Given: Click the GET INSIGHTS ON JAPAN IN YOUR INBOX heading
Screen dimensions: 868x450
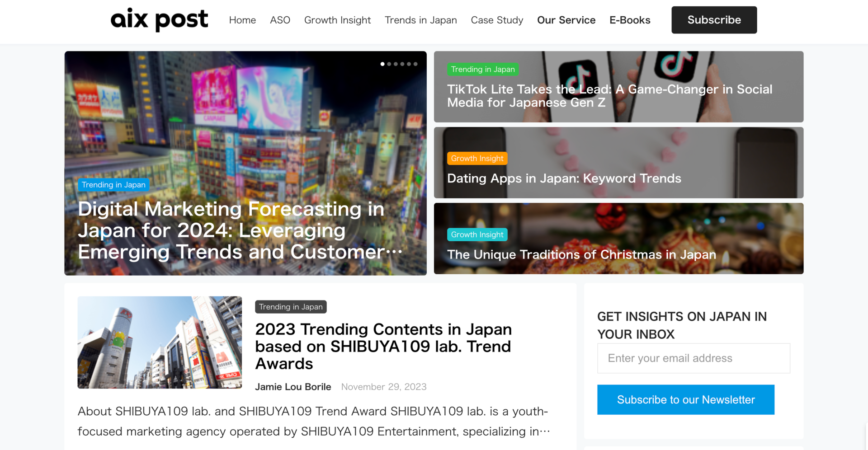Looking at the screenshot, I should coord(682,325).
